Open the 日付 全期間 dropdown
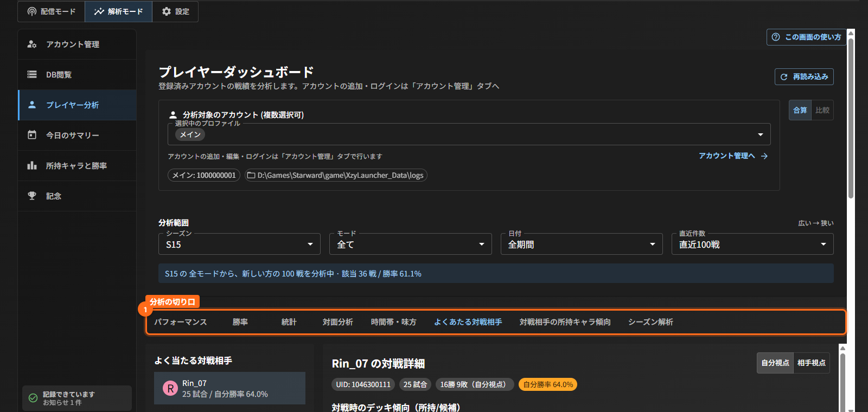Image resolution: width=868 pixels, height=412 pixels. 582,244
